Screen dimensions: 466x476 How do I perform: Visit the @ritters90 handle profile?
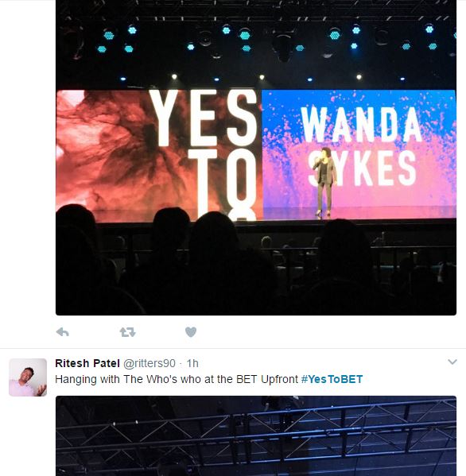(150, 363)
